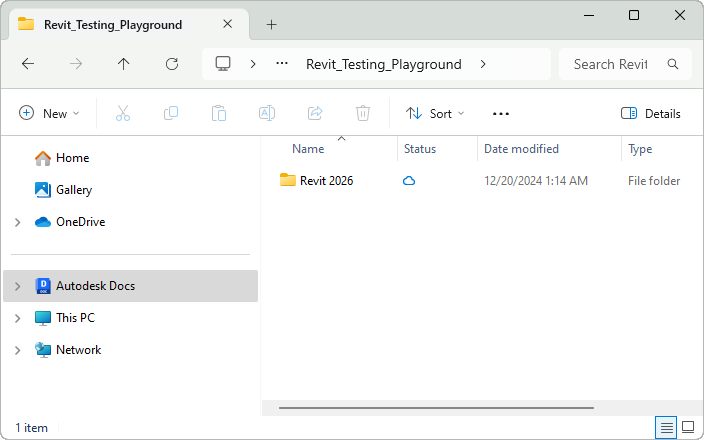
Task: Maximize the File Explorer window
Action: 634,15
